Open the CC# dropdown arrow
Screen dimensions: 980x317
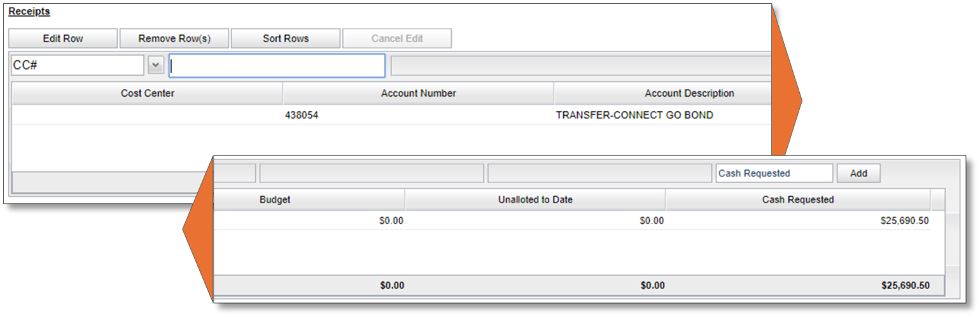click(156, 65)
